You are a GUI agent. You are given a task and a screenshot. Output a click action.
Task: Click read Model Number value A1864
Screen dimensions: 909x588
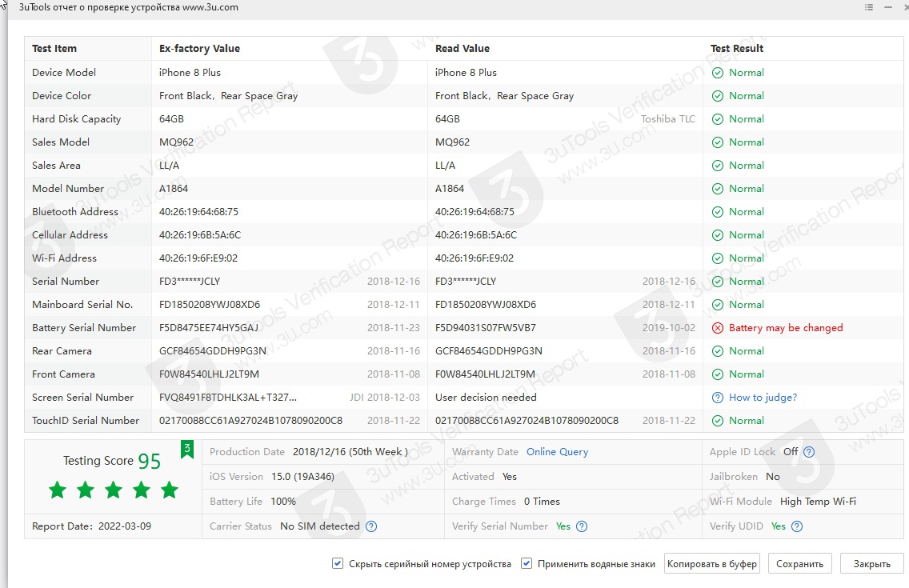pyautogui.click(x=450, y=189)
